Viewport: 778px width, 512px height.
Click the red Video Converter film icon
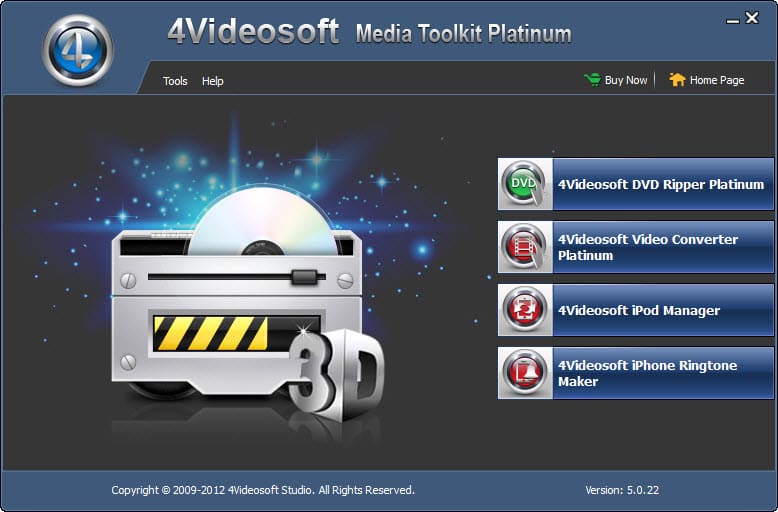tap(524, 247)
